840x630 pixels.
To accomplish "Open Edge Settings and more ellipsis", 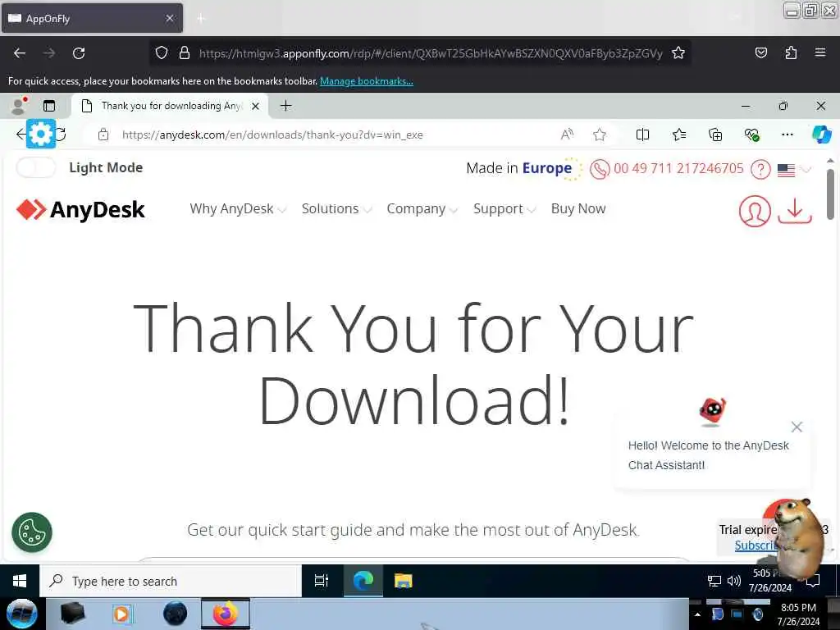I will point(787,135).
